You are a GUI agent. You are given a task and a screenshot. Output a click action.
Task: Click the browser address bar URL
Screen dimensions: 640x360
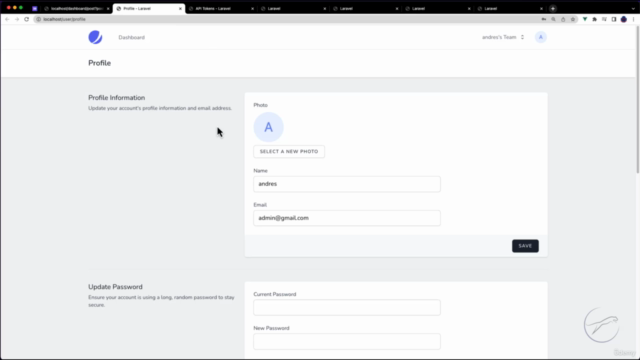tap(64, 19)
